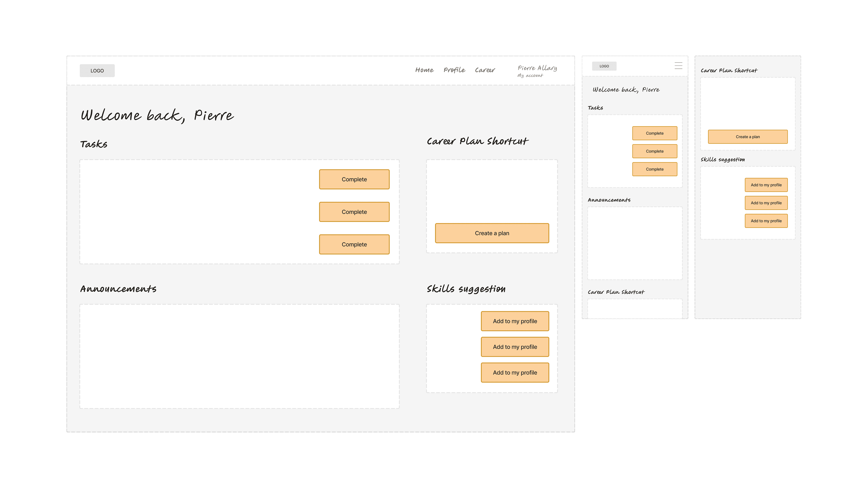Select Career Plan Shortcut heading in second mobile frame

tap(729, 70)
